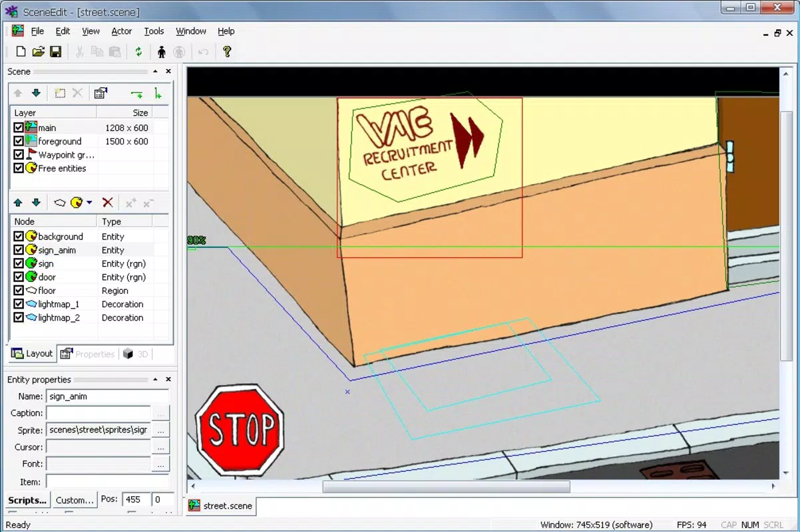Click the green vertical arrow layer icon
The height and width of the screenshot is (532, 800).
pyautogui.click(x=157, y=93)
